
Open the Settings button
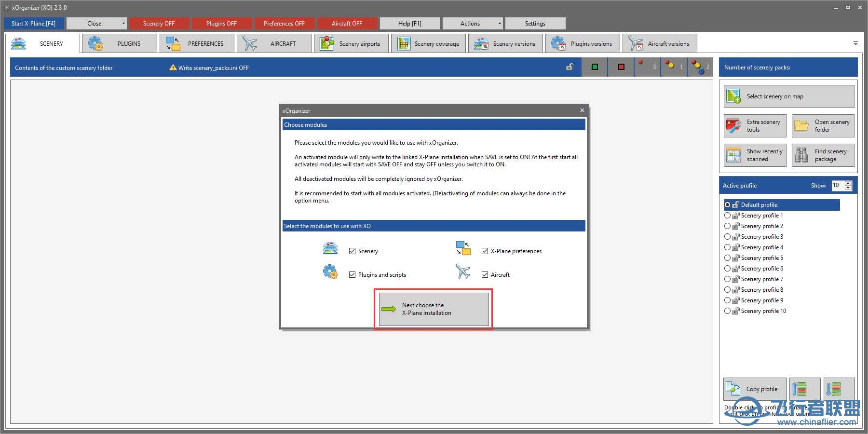pos(535,23)
